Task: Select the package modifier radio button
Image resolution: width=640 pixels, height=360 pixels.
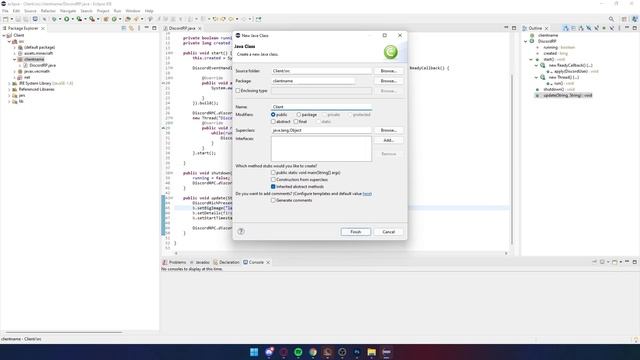Action: coord(299,115)
